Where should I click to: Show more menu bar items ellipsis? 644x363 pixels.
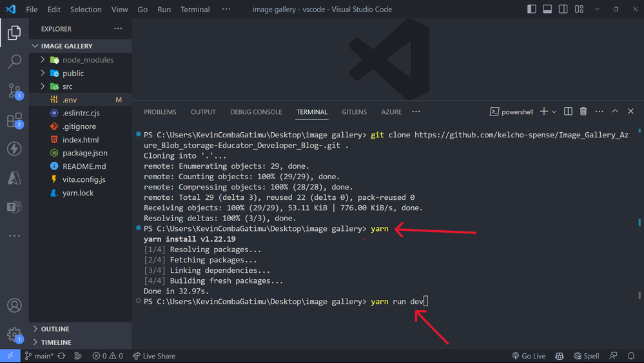226,9
